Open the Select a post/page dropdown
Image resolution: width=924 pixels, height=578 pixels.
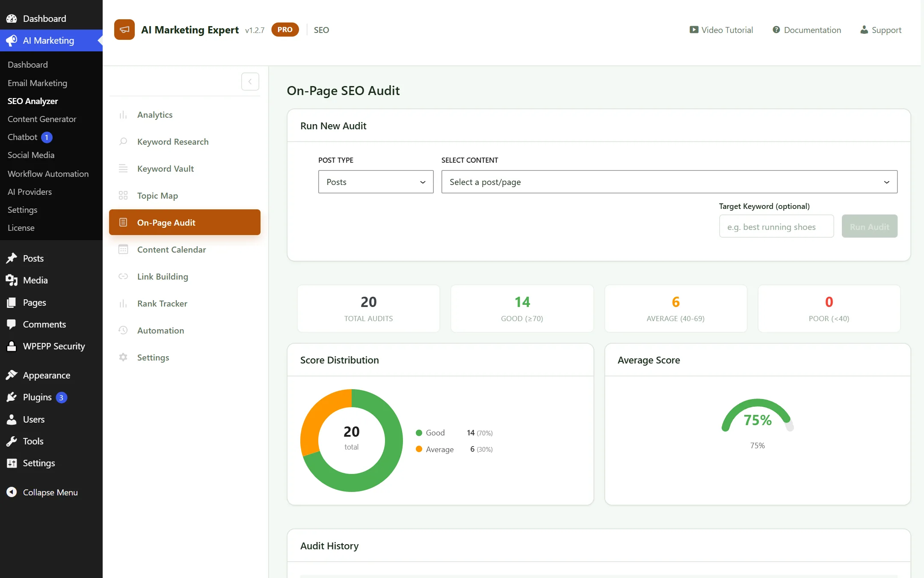(669, 182)
